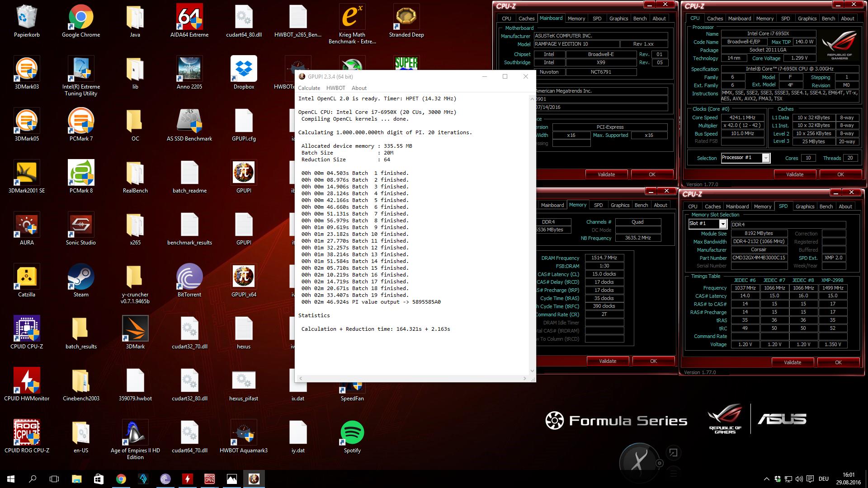Launch CPUID HWMonitor shortcut

pyautogui.click(x=27, y=385)
